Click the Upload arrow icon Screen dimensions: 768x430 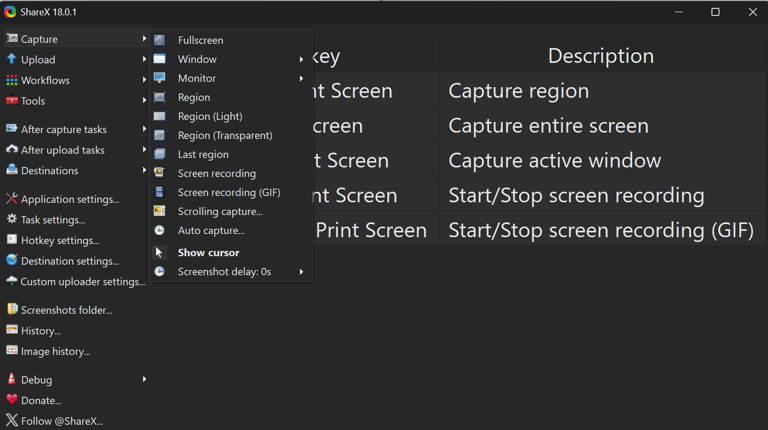(x=12, y=59)
